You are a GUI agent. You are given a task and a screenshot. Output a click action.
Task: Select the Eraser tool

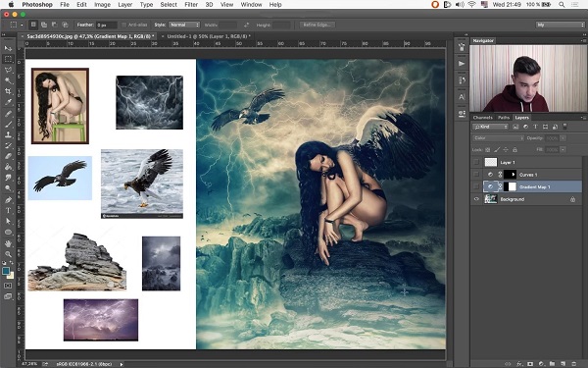point(8,156)
